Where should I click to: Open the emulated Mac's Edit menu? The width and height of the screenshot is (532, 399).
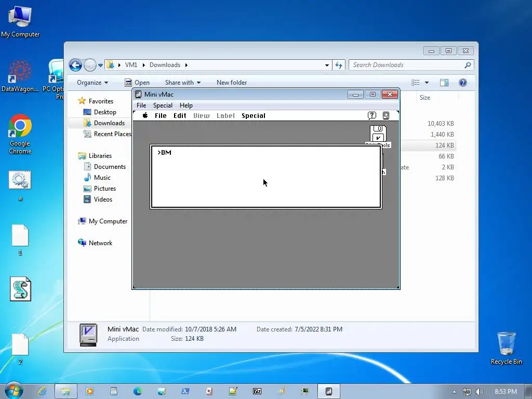[180, 116]
